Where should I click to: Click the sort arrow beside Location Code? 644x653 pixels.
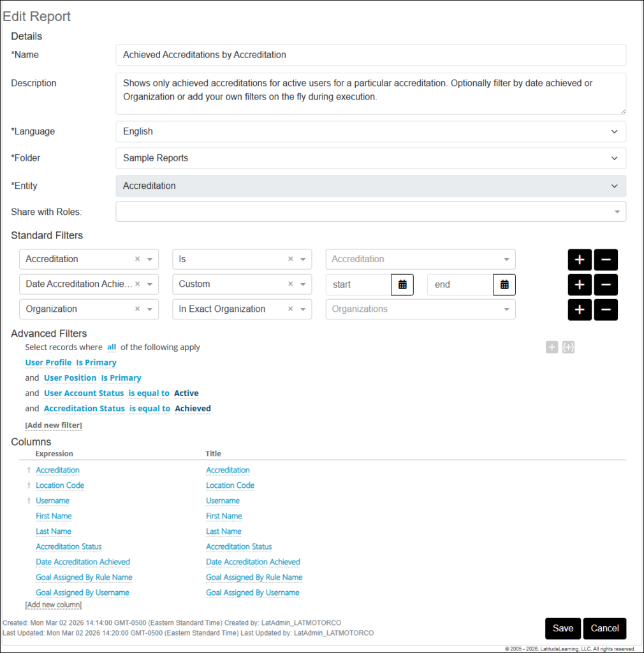29,485
